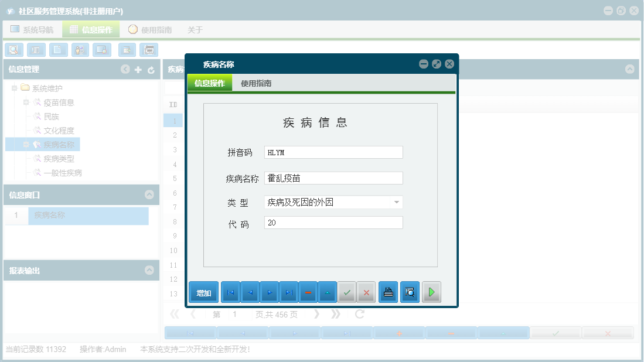Open the user management icon in the toolbar

pyautogui.click(x=80, y=50)
